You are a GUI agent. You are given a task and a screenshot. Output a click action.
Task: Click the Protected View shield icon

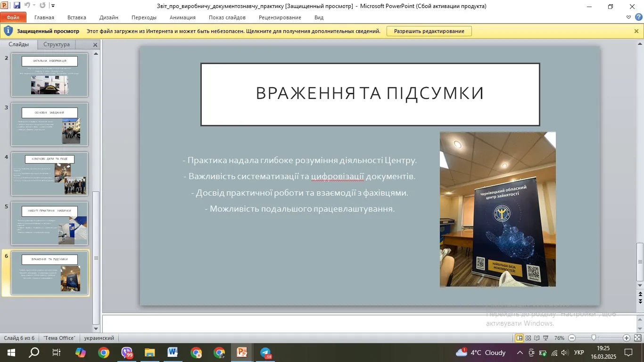pyautogui.click(x=8, y=31)
